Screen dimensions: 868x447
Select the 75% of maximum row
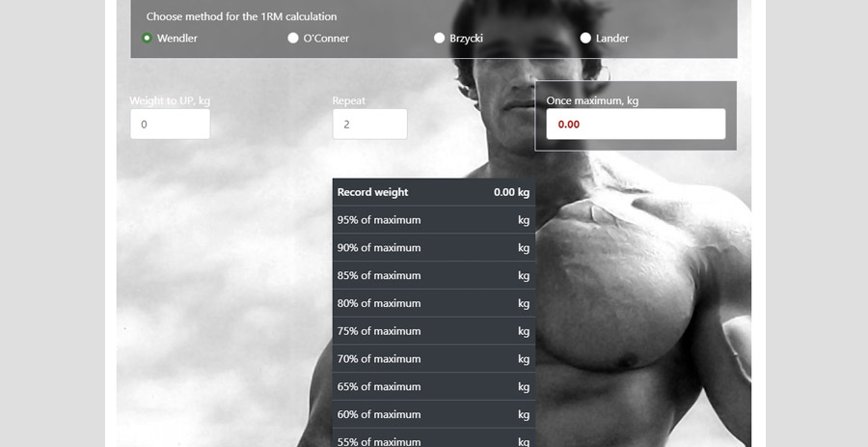[x=433, y=331]
